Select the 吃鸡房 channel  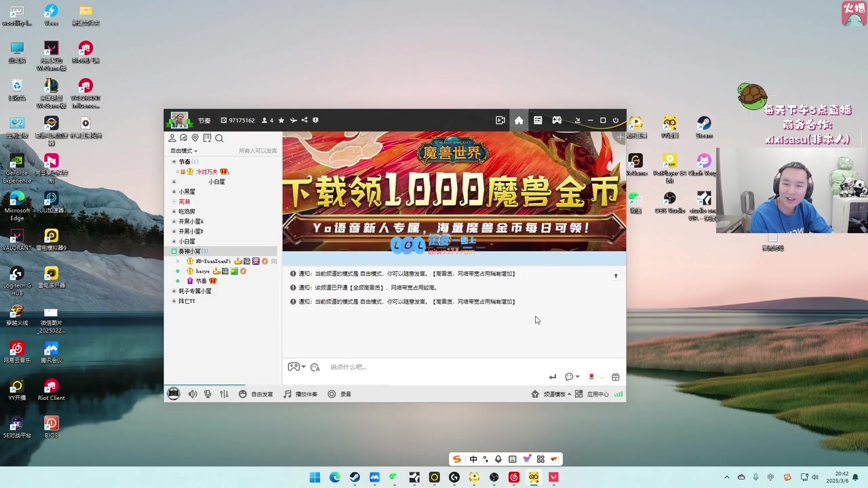pos(186,211)
